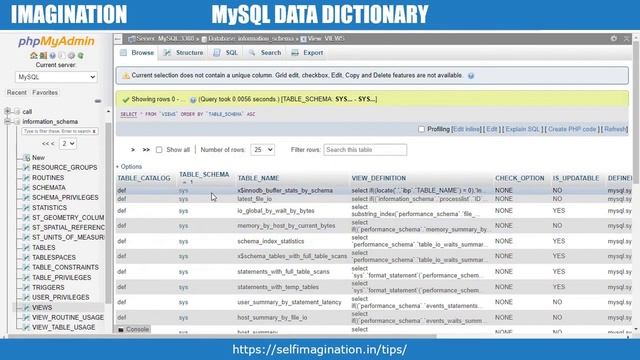Click the Edit inline link

[467, 129]
